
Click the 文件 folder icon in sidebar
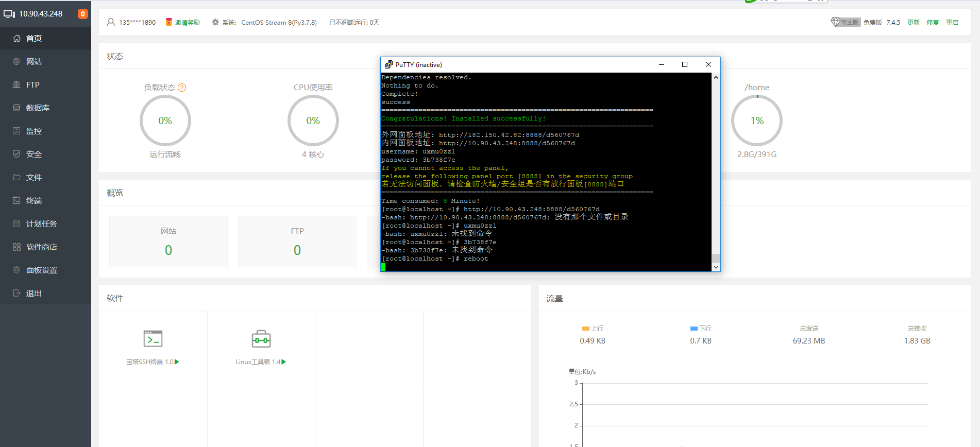pos(16,177)
